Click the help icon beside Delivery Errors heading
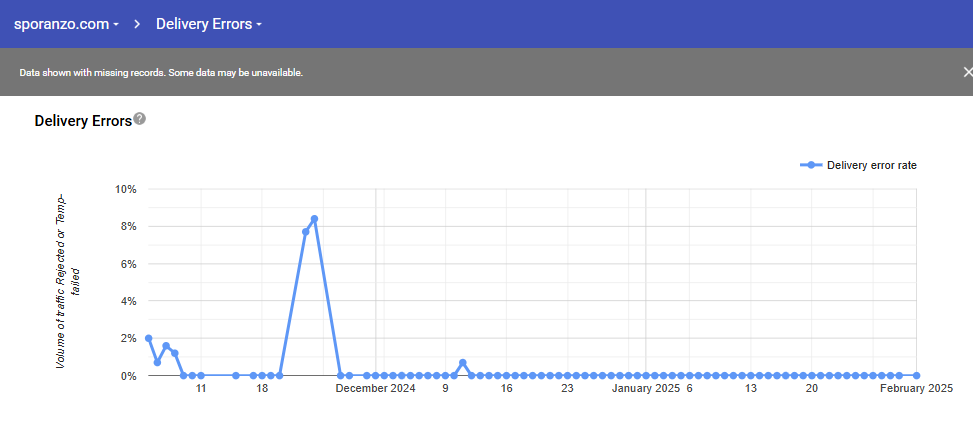 (140, 119)
